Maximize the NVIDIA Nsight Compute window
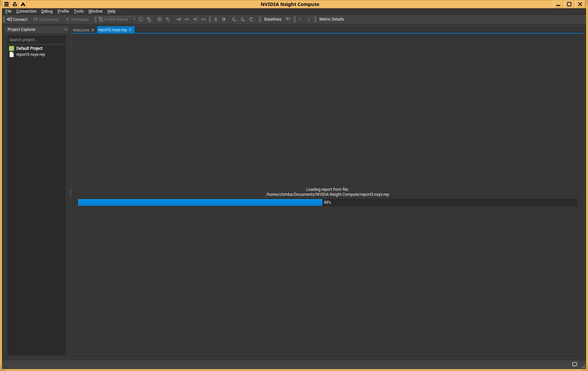This screenshot has height=371, width=588. [569, 4]
